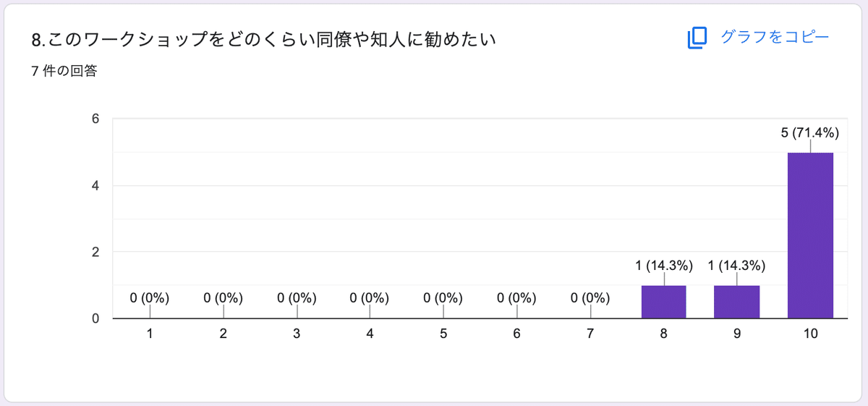This screenshot has height=406, width=868.
Task: Select the purple bar for rating 8
Action: 664,302
